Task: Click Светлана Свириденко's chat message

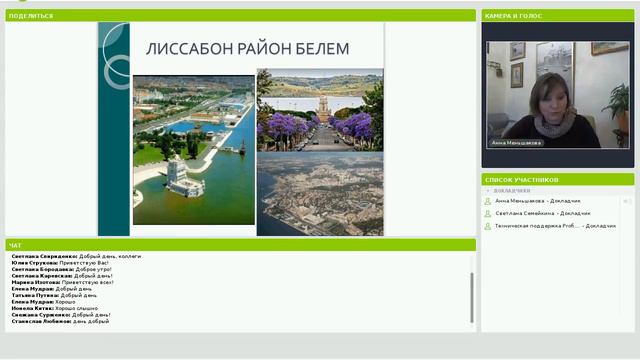Action: 76,256
